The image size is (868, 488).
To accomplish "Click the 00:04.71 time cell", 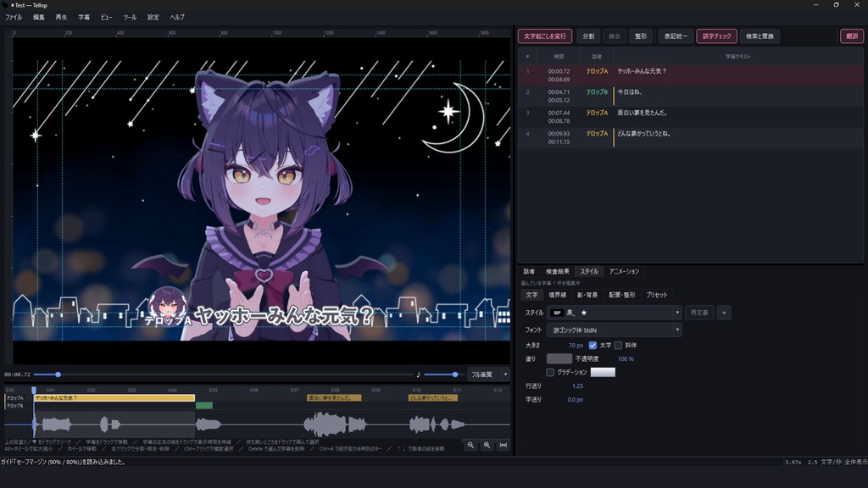I will pos(559,91).
